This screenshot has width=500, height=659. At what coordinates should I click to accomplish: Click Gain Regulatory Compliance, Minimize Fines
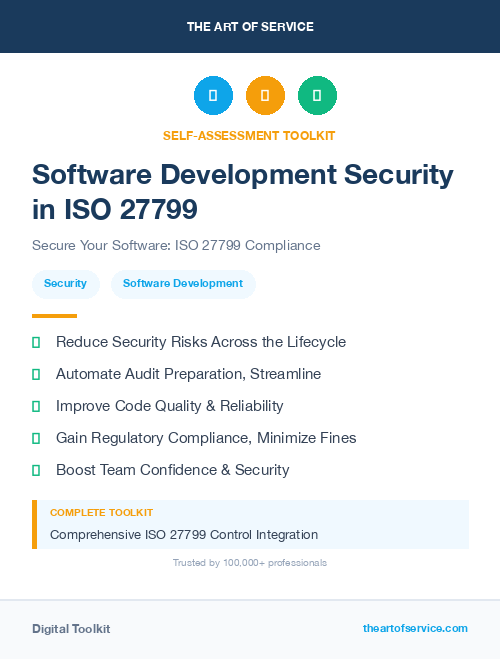point(206,438)
